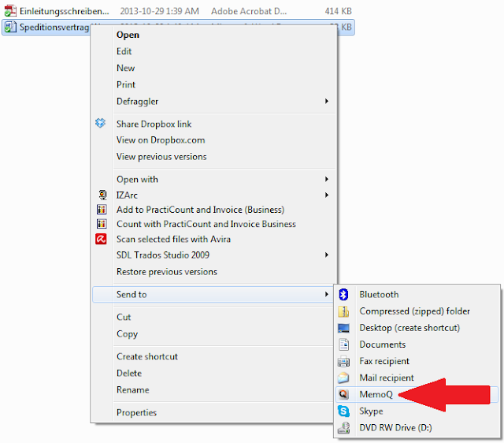
Task: Open Properties from the context menu
Action: pos(136,412)
